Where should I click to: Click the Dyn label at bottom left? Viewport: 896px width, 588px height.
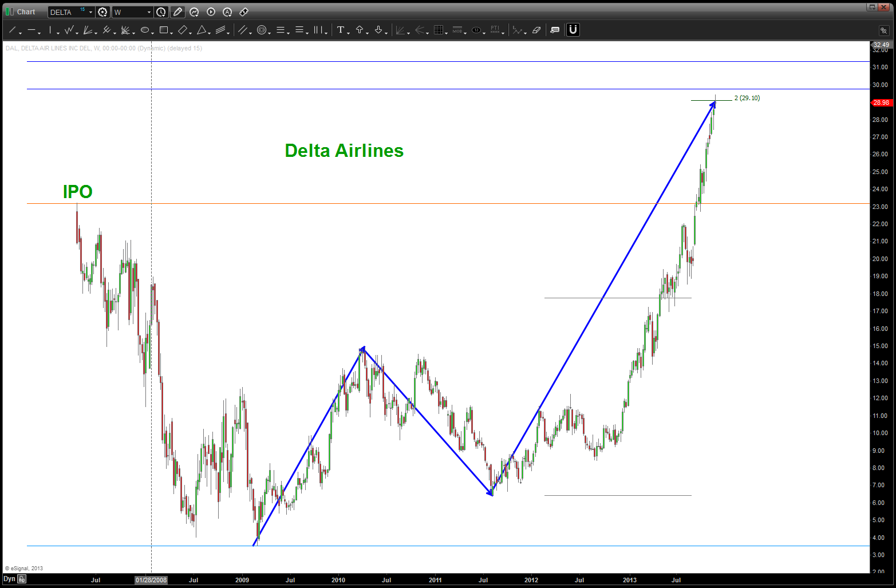[x=9, y=579]
